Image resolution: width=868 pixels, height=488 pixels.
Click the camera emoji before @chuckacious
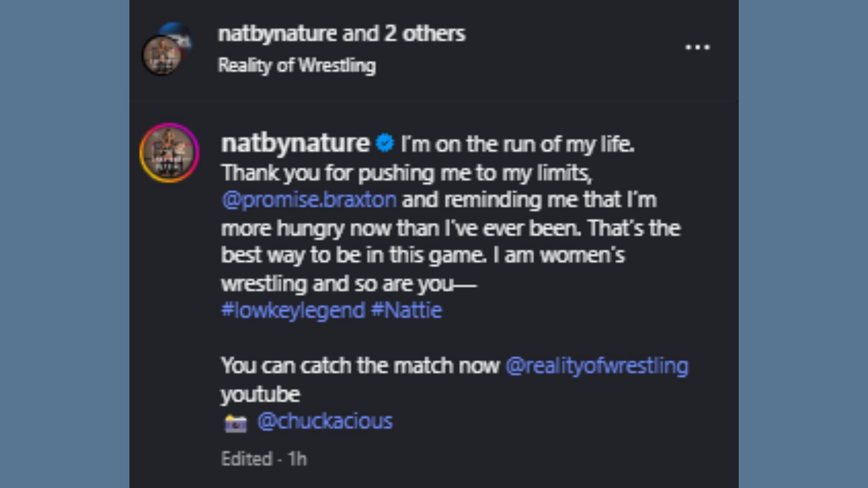(236, 423)
